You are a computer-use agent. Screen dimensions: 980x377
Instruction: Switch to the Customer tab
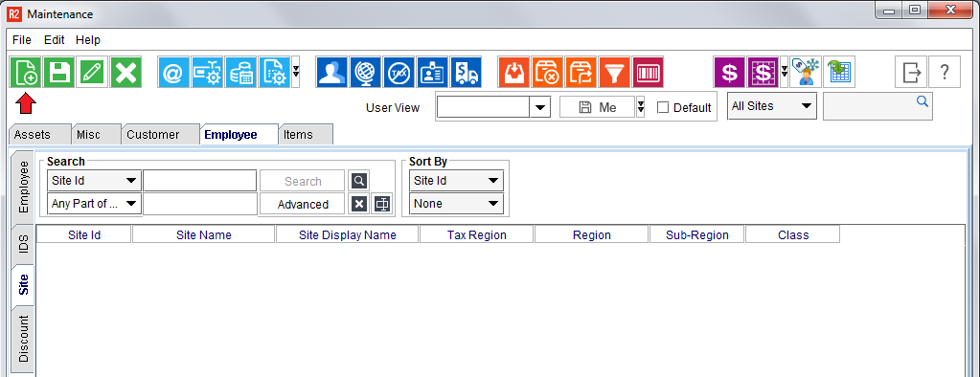pos(161,134)
